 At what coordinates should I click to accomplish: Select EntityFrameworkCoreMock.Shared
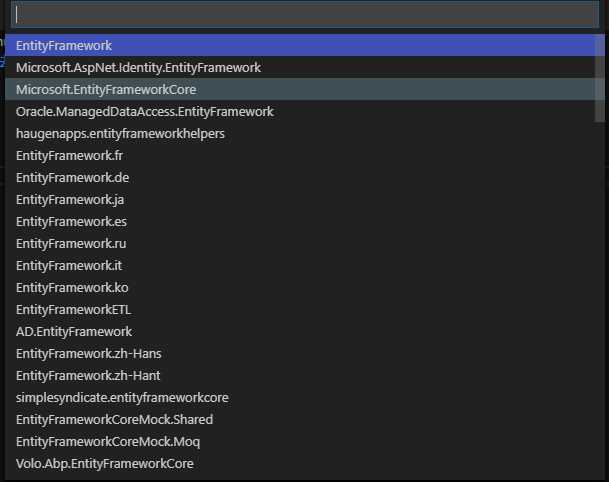point(305,419)
